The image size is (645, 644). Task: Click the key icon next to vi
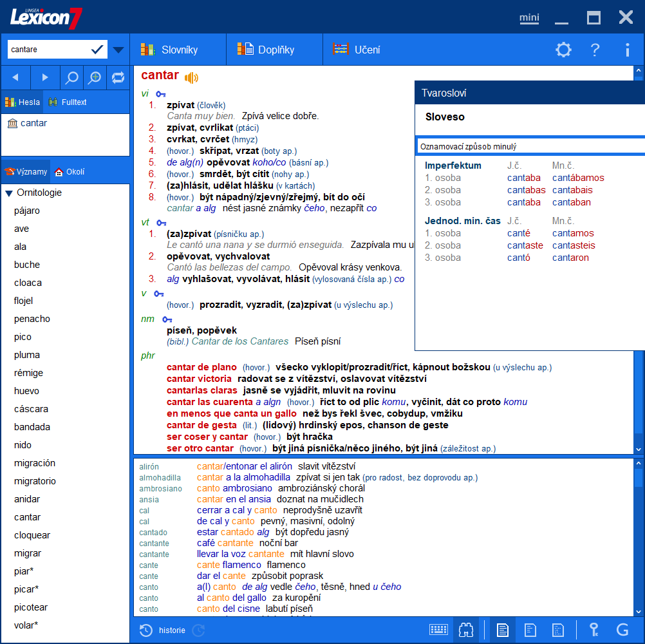tap(161, 94)
